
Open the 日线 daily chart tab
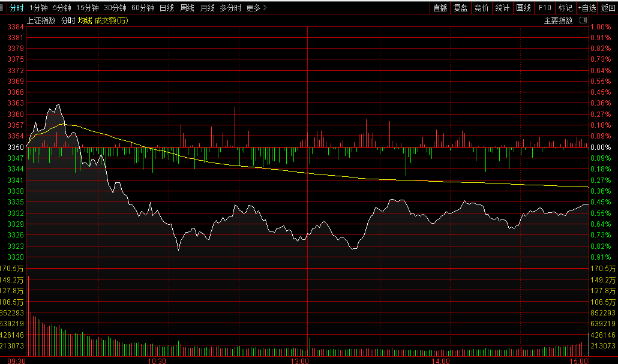click(x=166, y=8)
